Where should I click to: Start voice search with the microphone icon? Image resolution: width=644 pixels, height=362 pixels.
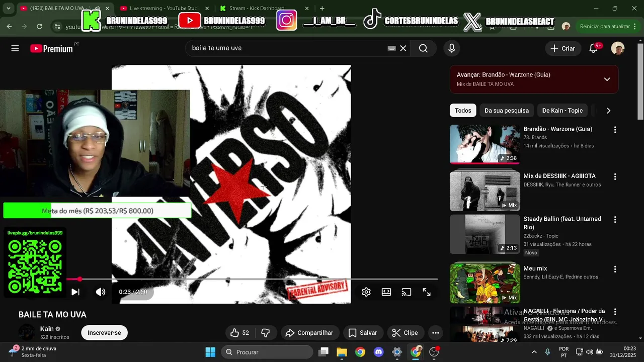[x=451, y=48]
